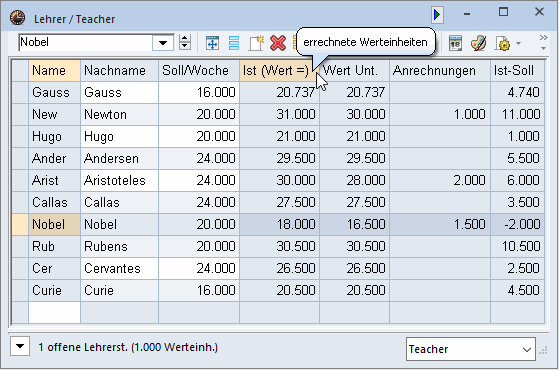Delete teacher using red X icon

pos(278,43)
